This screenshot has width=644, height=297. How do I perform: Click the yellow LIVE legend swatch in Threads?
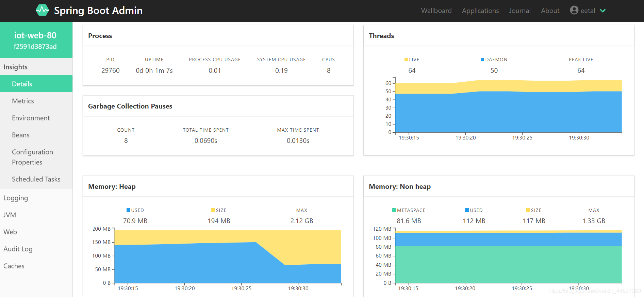(406, 60)
